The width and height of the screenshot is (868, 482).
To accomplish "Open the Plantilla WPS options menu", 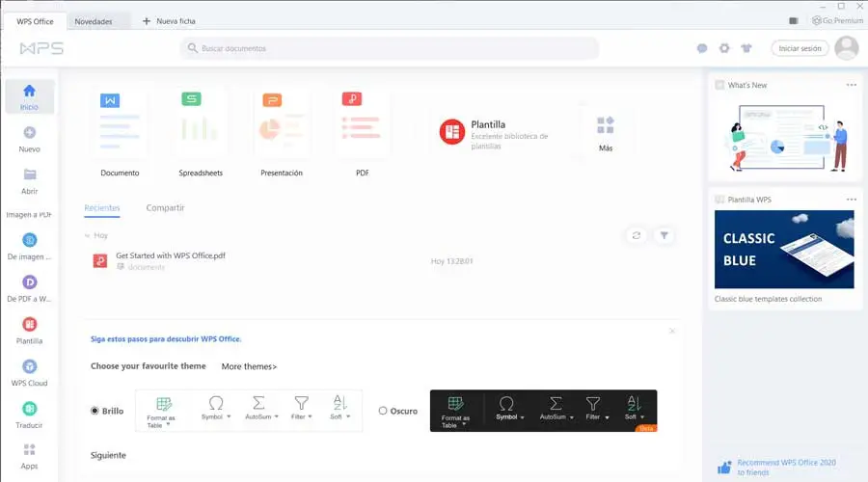I will 852,200.
